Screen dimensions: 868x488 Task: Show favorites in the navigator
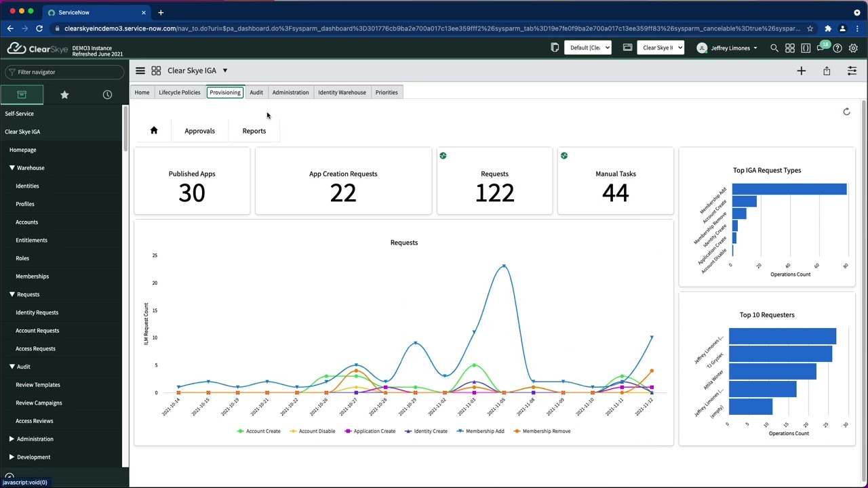[x=64, y=95]
